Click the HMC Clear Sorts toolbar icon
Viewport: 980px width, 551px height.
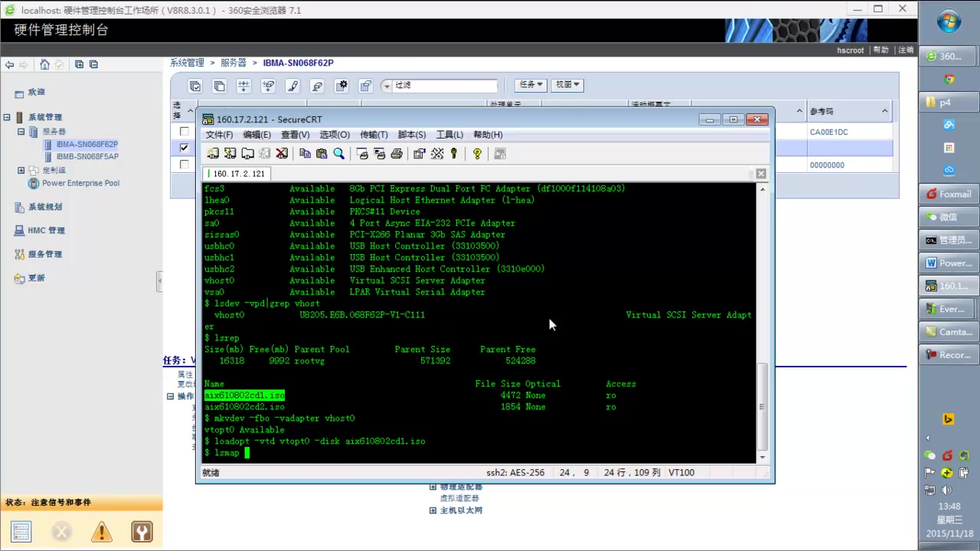(269, 86)
